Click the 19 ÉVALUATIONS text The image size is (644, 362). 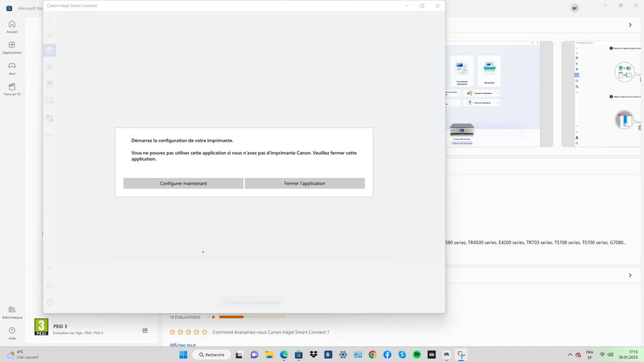(185, 317)
